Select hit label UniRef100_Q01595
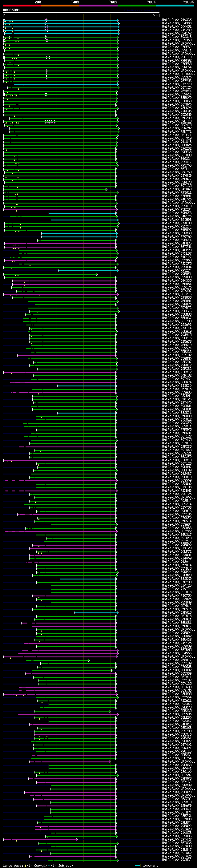 click(x=177, y=714)
